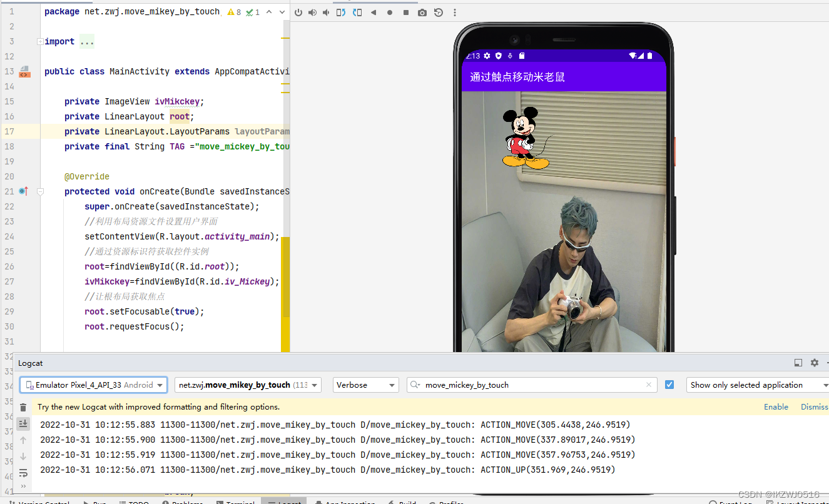Click the root field name on line 16
Image resolution: width=829 pixels, height=504 pixels.
point(180,116)
